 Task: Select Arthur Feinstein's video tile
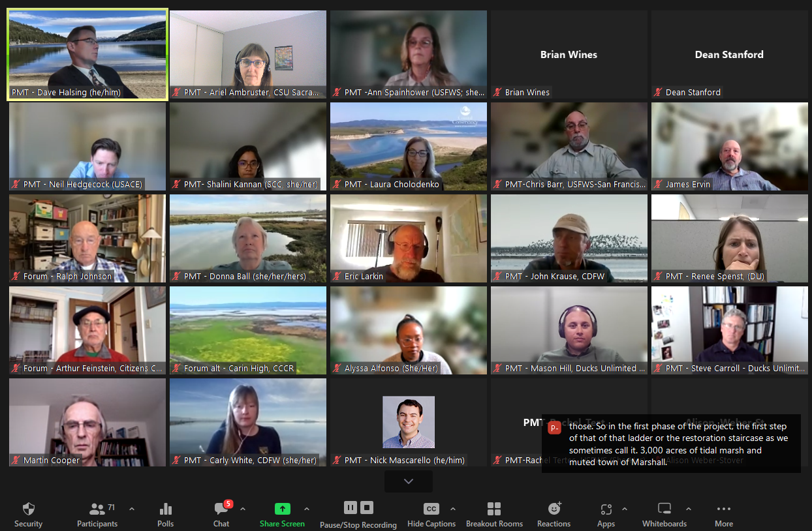click(87, 331)
